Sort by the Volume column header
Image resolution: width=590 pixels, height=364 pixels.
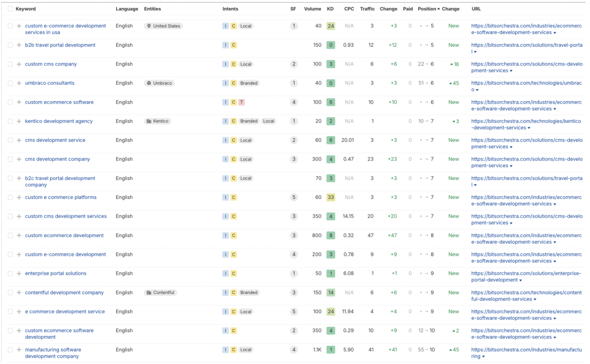pos(312,9)
